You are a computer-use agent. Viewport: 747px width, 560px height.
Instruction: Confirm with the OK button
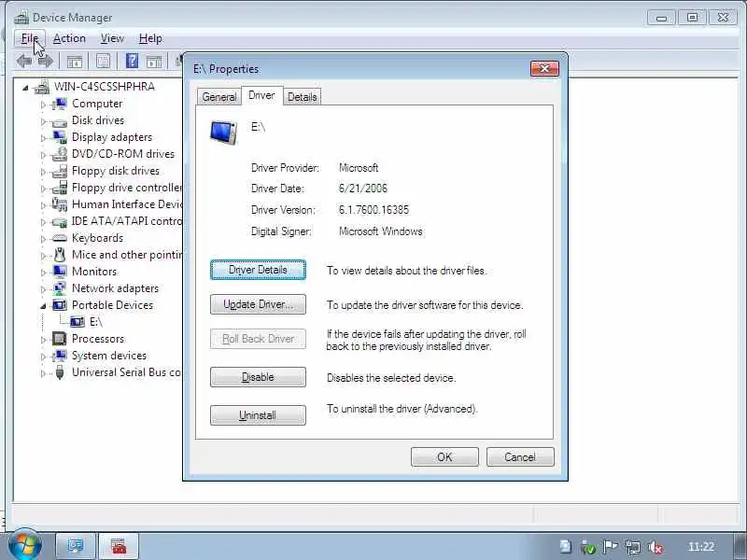(444, 457)
